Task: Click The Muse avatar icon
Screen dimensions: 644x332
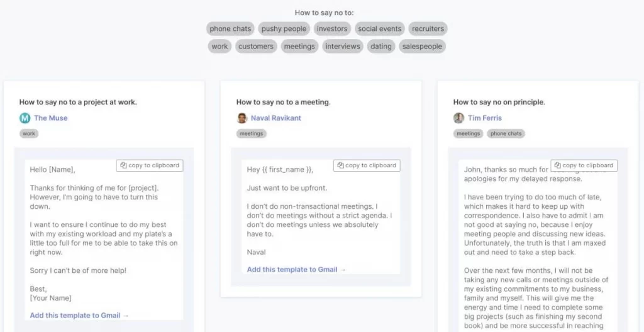Action: (x=25, y=118)
